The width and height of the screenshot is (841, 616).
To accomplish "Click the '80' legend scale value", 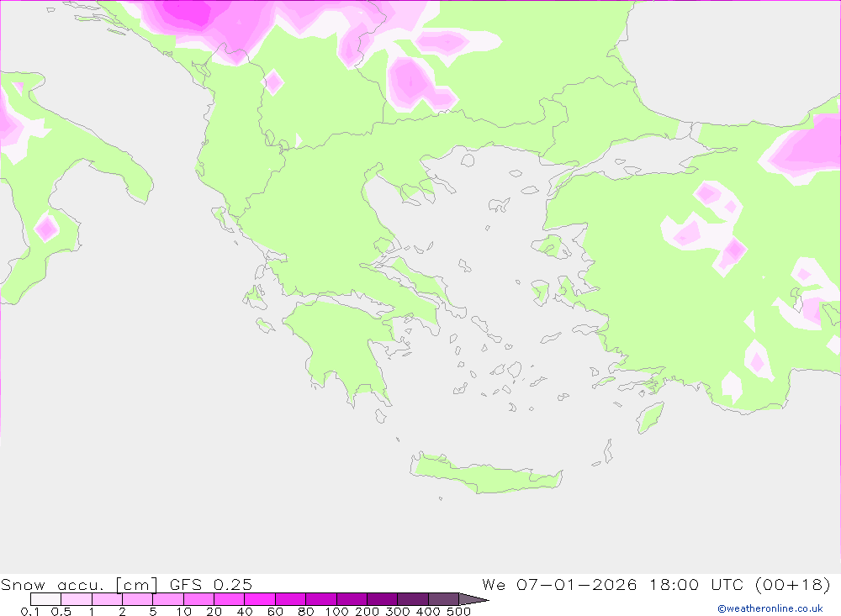I will tap(306, 611).
